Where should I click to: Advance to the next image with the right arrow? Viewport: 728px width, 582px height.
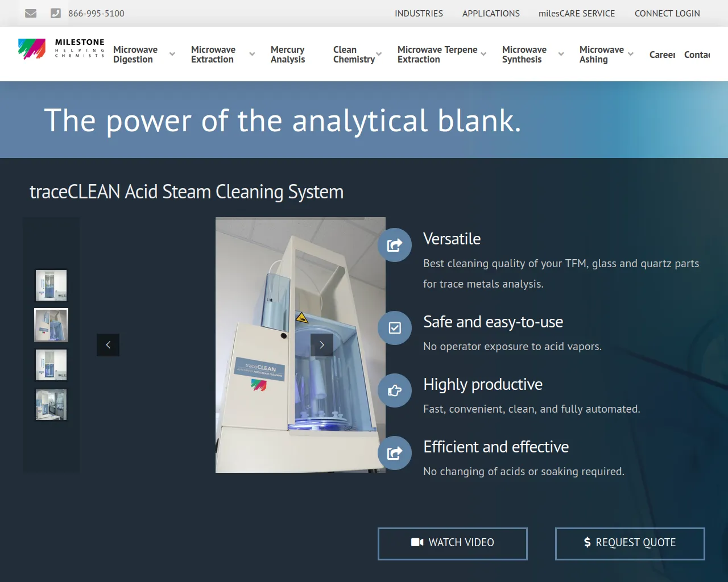click(x=322, y=345)
